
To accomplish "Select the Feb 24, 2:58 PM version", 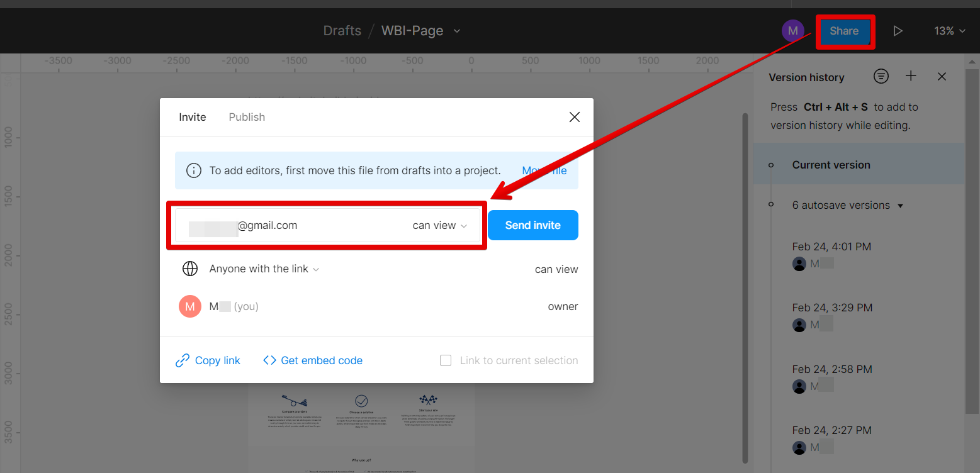I will coord(832,369).
